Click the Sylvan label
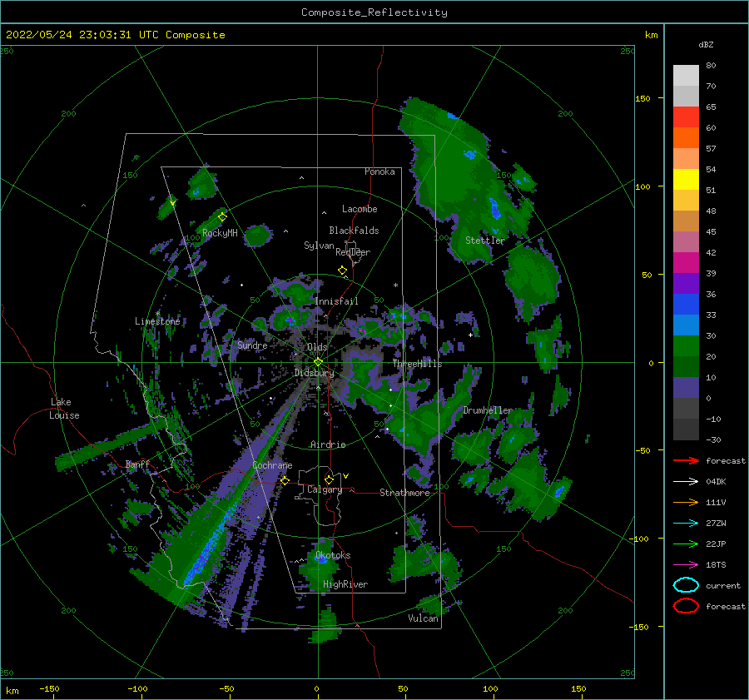Image resolution: width=749 pixels, height=700 pixels. pos(319,246)
